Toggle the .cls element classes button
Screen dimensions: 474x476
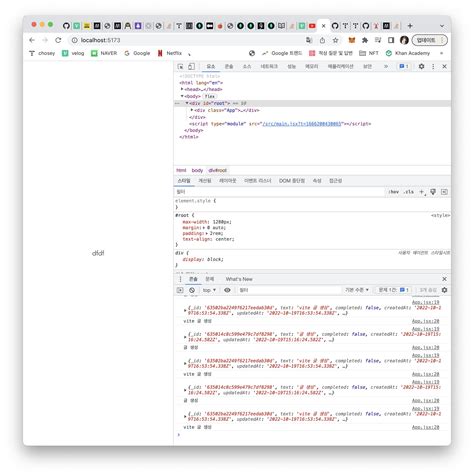pos(408,192)
